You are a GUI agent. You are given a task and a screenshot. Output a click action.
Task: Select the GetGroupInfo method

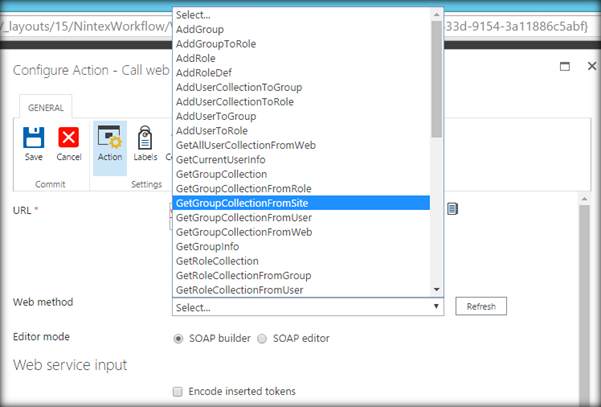301,246
